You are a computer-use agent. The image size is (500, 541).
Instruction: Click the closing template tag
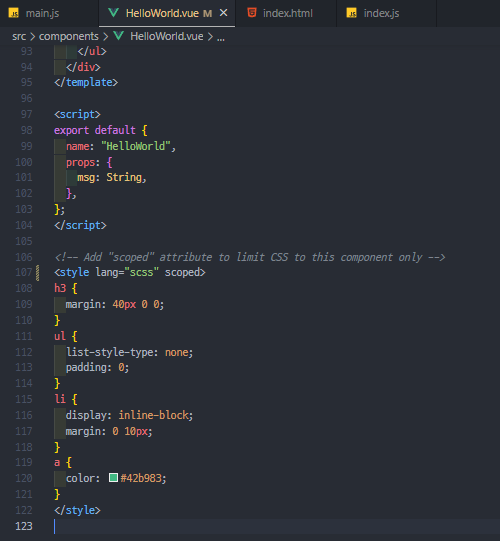[x=86, y=82]
